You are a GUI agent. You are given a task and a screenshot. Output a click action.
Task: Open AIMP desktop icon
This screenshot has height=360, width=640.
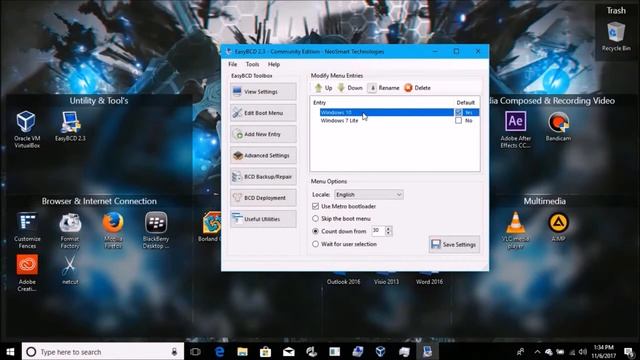558,227
